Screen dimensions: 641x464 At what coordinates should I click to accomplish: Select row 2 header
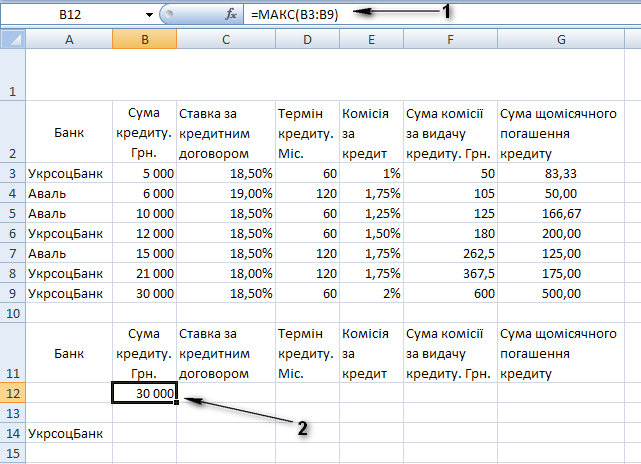coord(13,132)
